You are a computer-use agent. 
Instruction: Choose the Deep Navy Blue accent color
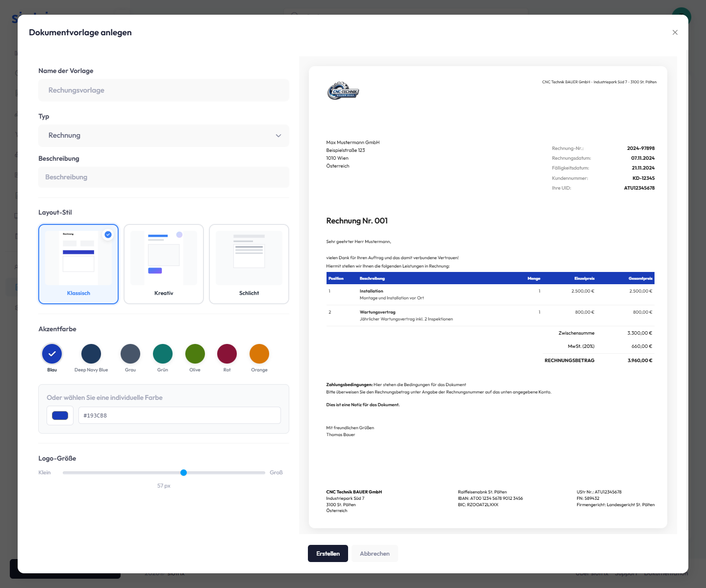pos(91,354)
